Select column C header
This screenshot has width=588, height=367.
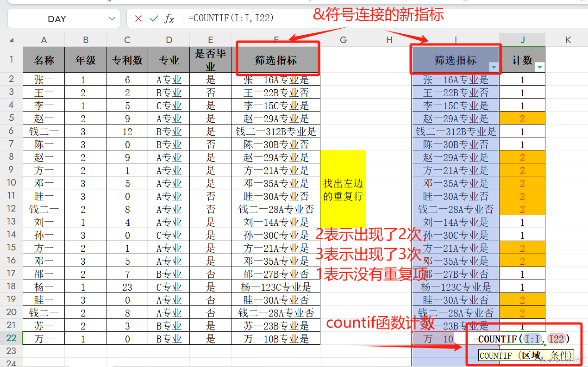(127, 40)
